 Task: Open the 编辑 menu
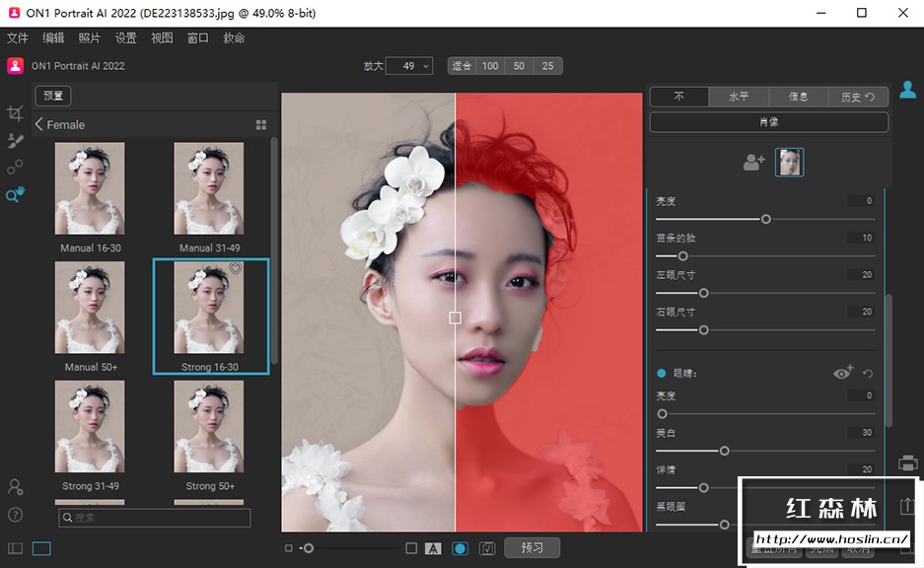pos(53,38)
